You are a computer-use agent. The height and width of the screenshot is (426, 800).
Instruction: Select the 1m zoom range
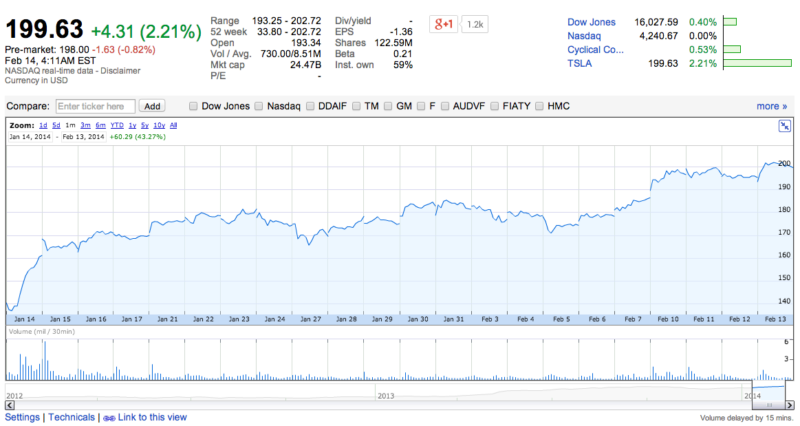coord(70,125)
